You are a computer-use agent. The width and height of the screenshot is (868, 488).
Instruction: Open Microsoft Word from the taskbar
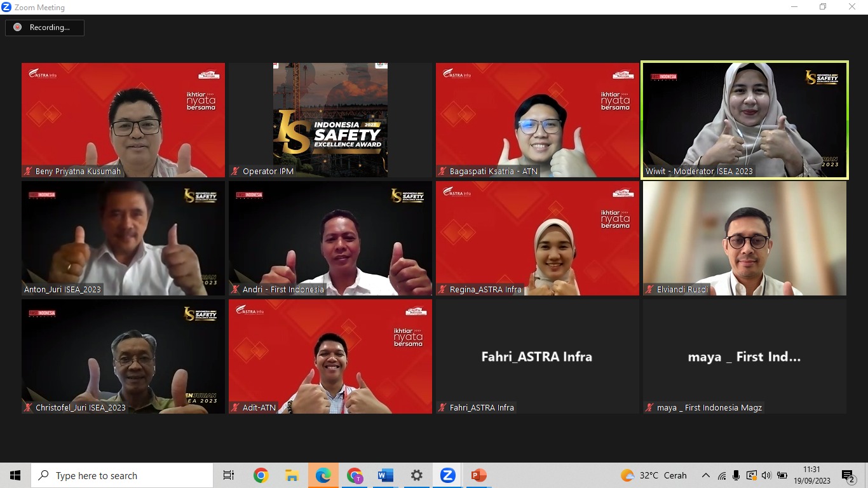point(385,475)
